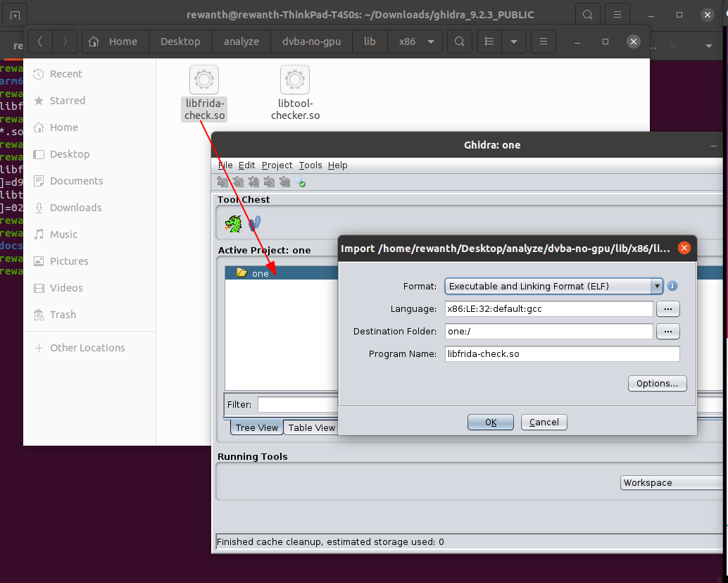Viewport: 728px width, 583px height.
Task: Open Other Locations in the Files sidebar
Action: pos(89,348)
